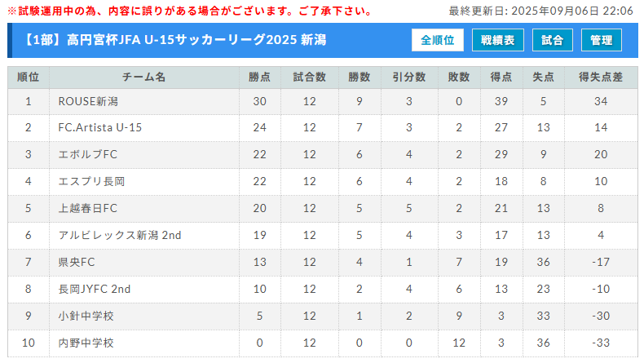Select the FC.Artista U-15 team row
The height and width of the screenshot is (363, 644).
[323, 128]
